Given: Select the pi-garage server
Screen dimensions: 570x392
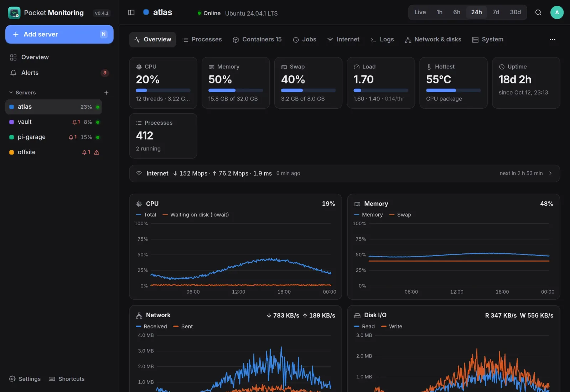Looking at the screenshot, I should 54,137.
